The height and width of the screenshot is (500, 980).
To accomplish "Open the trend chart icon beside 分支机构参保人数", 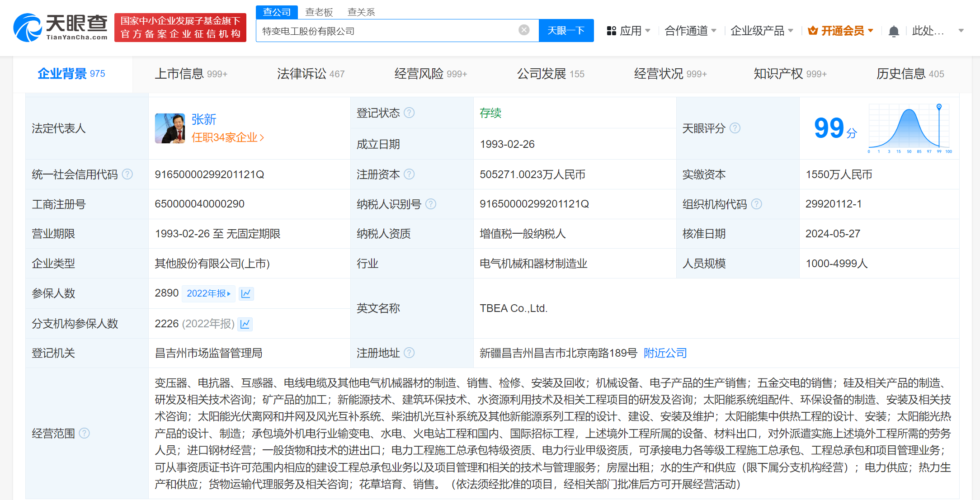I will pyautogui.click(x=245, y=324).
